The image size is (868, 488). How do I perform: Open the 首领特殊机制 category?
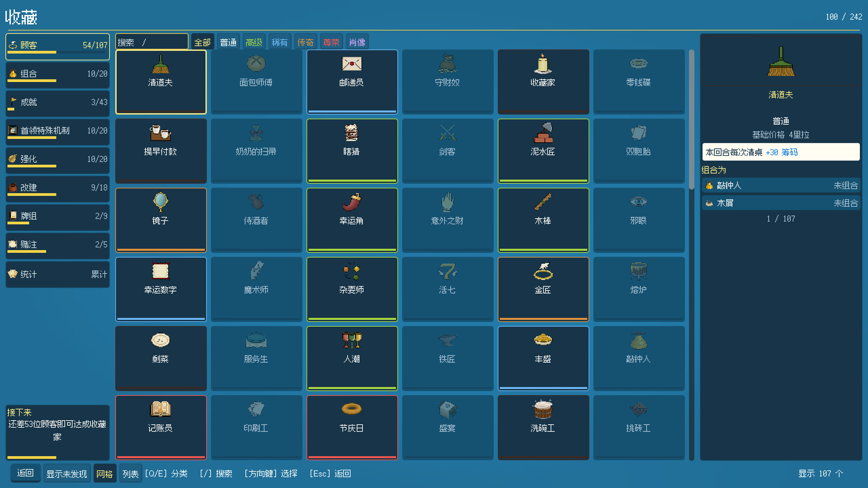[57, 131]
